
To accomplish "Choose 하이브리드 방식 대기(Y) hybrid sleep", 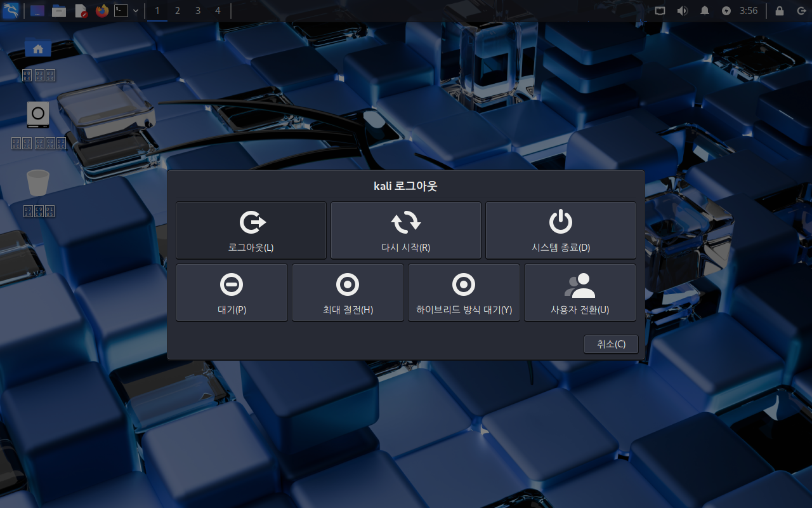I will (464, 292).
